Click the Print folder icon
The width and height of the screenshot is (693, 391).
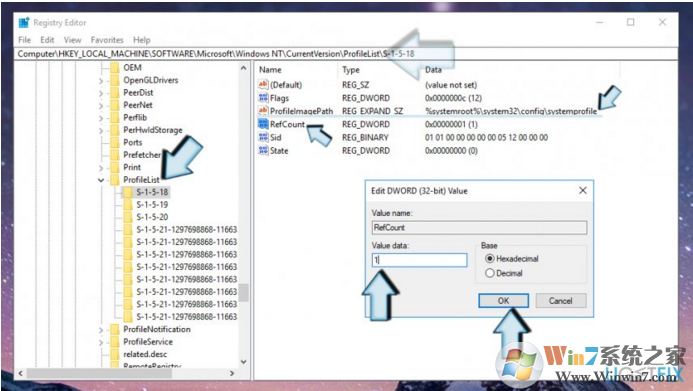(114, 167)
